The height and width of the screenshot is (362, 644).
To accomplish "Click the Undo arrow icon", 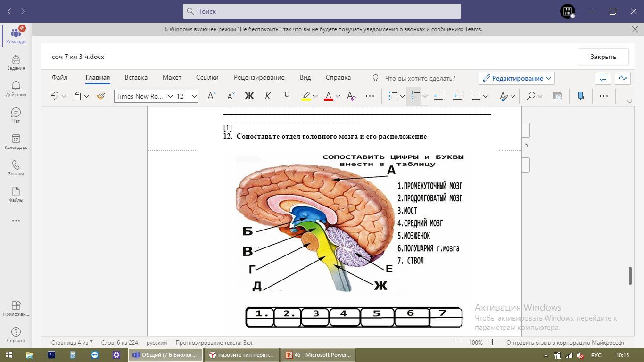I will tap(54, 96).
